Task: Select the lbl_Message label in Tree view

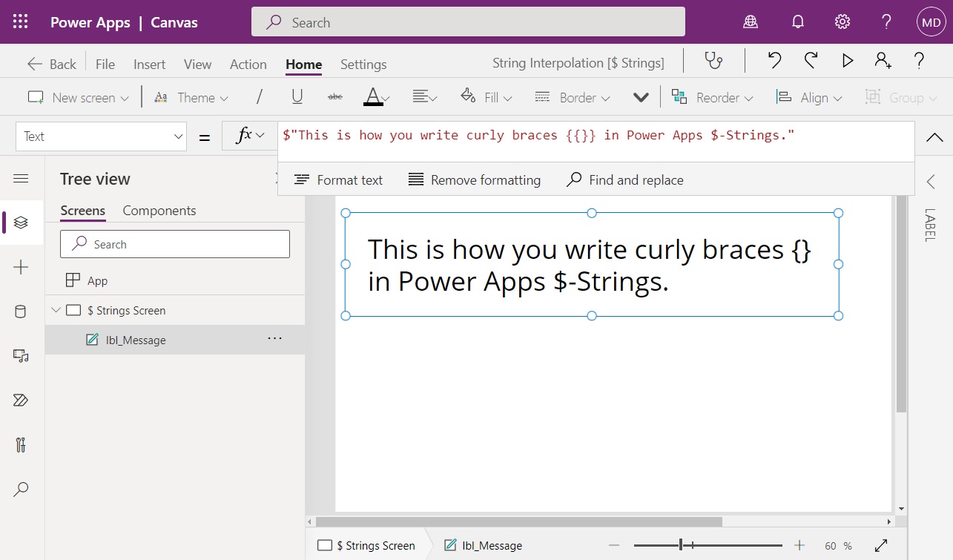Action: pos(137,340)
